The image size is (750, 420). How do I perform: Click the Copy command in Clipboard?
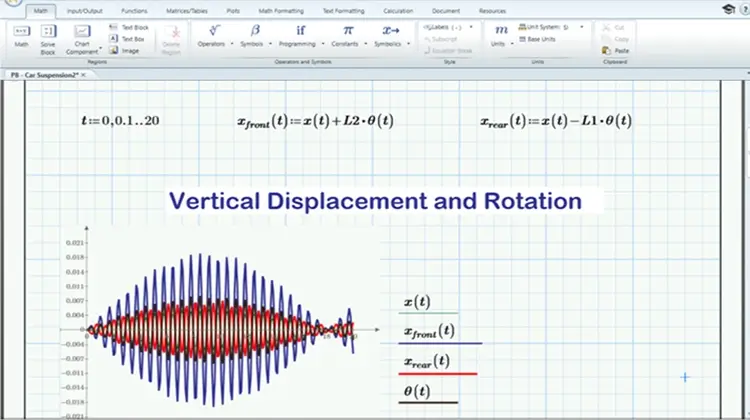pos(616,39)
